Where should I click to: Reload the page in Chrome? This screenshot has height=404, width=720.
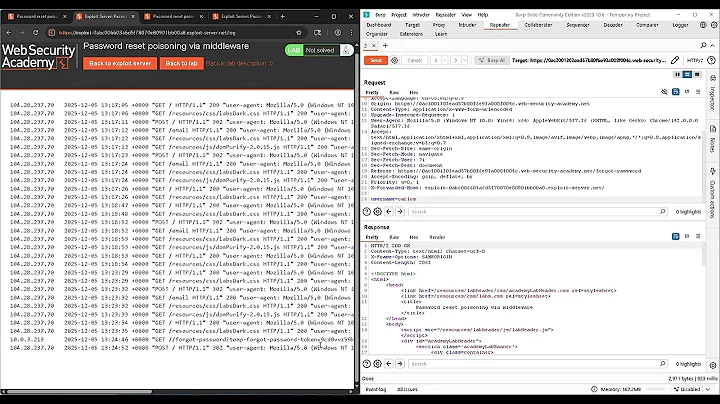35,33
